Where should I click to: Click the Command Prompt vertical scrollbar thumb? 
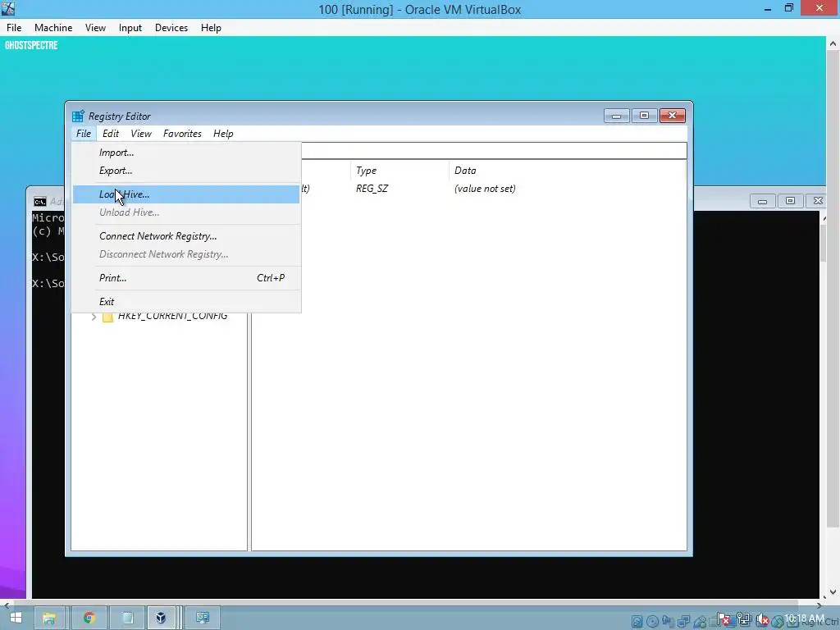pos(824,244)
